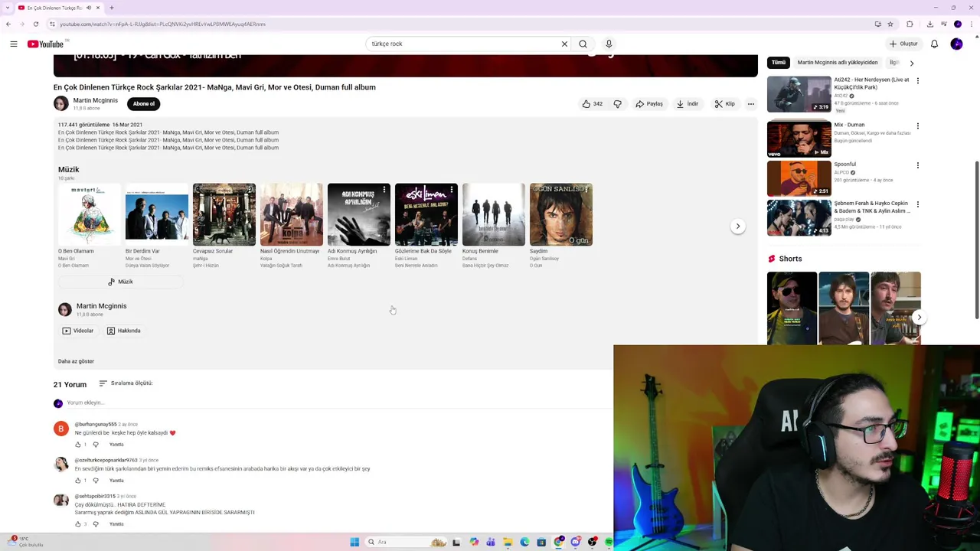Click the address bar URL
Image resolution: width=980 pixels, height=551 pixels.
162,24
